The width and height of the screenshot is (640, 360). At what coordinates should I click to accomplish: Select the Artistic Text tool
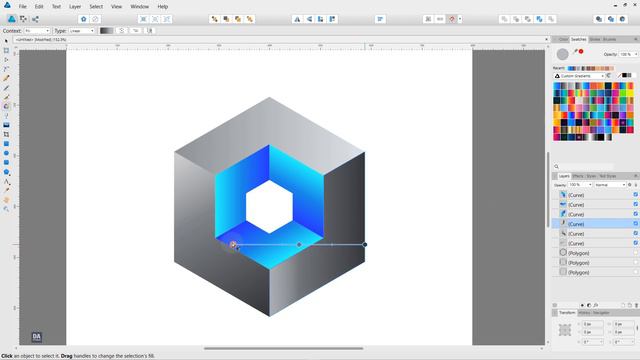tap(6, 181)
